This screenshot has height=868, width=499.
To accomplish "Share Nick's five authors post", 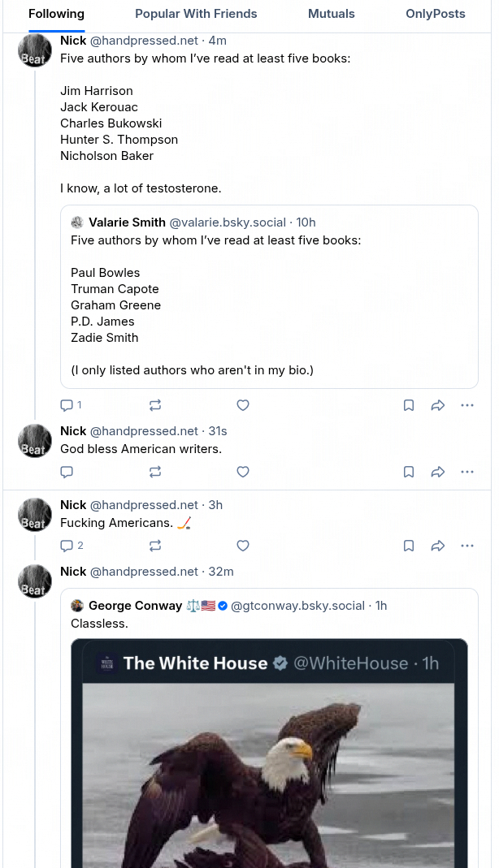I will (437, 405).
